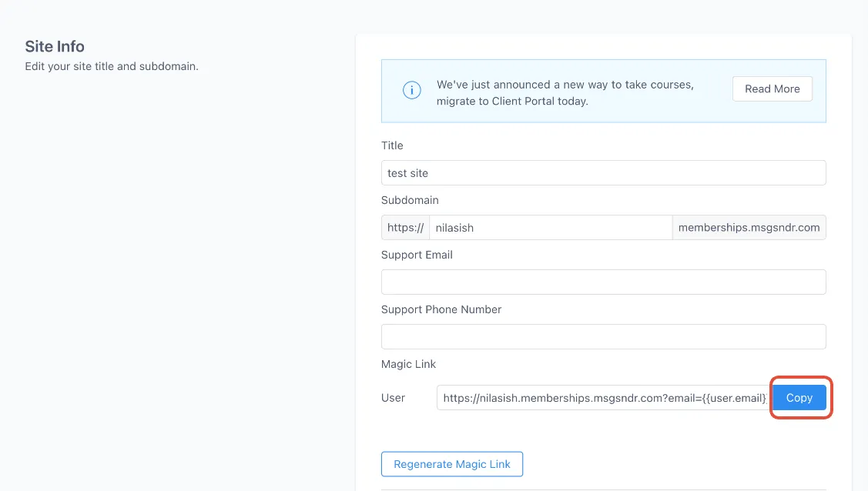This screenshot has height=491, width=868.
Task: Click the 'Site Info' section heading
Action: (x=55, y=46)
